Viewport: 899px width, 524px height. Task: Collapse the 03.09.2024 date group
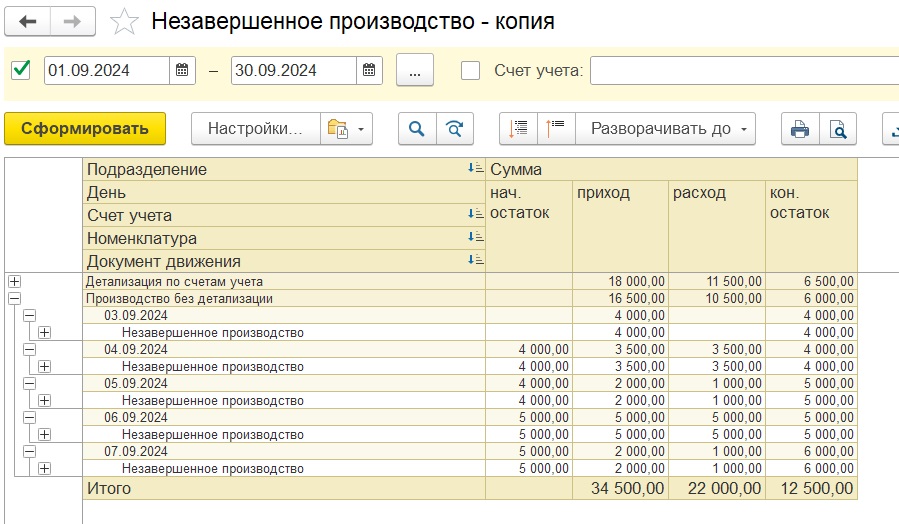click(29, 315)
